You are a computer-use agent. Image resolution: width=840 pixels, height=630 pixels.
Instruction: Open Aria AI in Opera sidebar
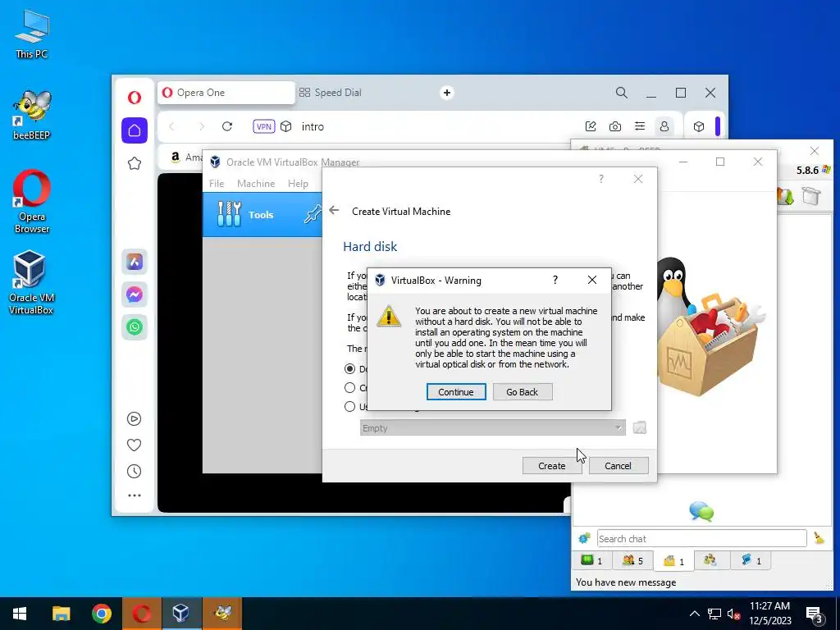click(135, 262)
